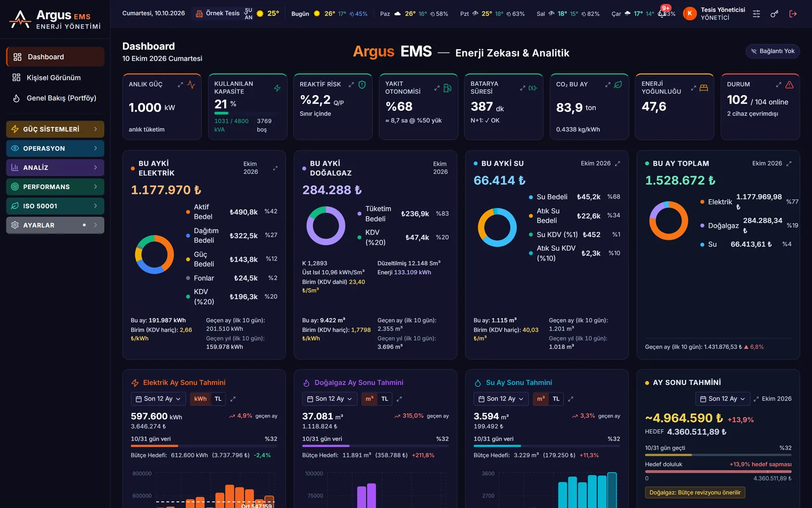This screenshot has width=812, height=508.
Task: Open Kişisel Görünüm in the sidebar
Action: point(55,78)
